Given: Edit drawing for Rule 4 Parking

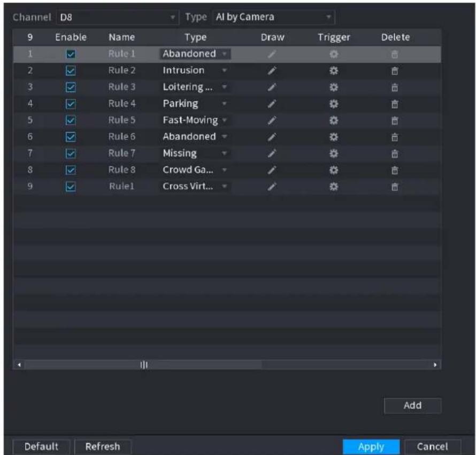Looking at the screenshot, I should pos(272,104).
